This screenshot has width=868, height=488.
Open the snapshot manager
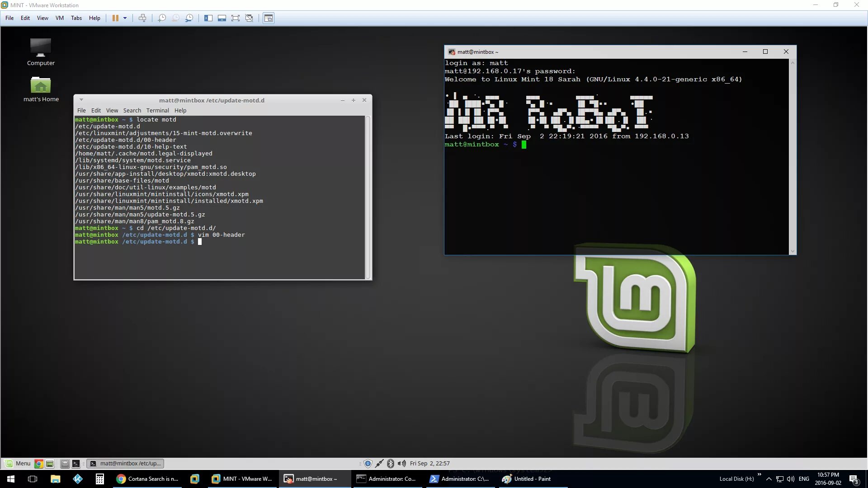click(189, 18)
